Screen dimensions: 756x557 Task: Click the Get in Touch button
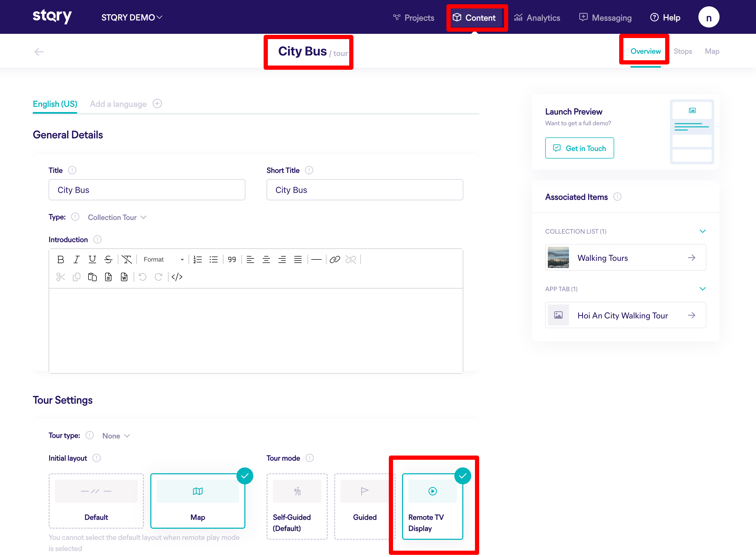(579, 148)
